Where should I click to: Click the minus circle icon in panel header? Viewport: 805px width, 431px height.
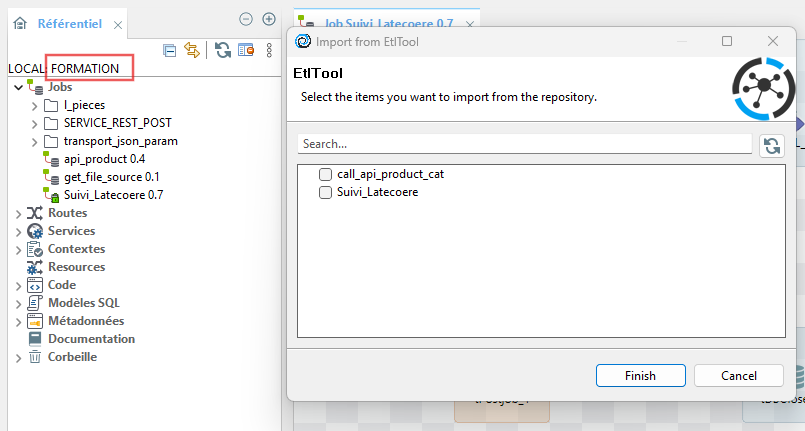tap(246, 19)
